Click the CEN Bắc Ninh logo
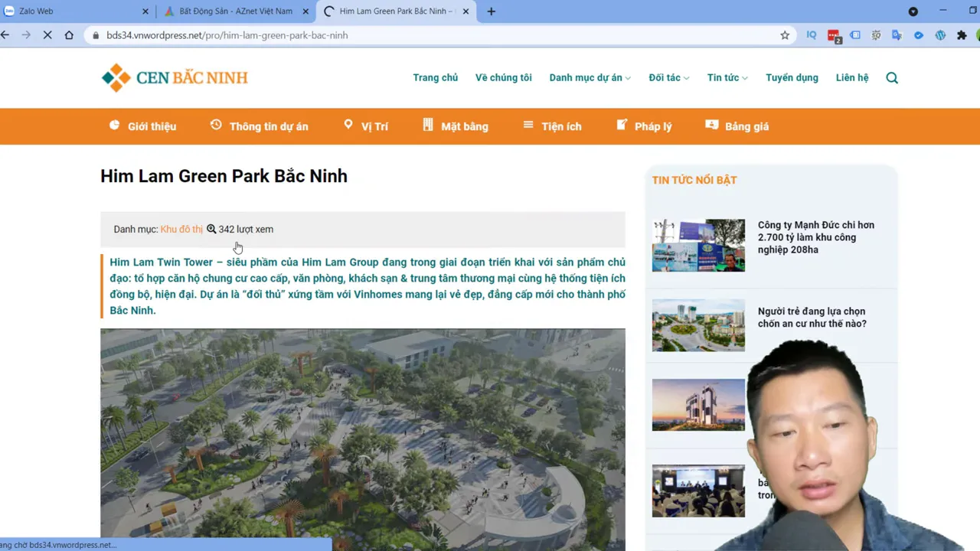Image resolution: width=980 pixels, height=551 pixels. (x=175, y=77)
